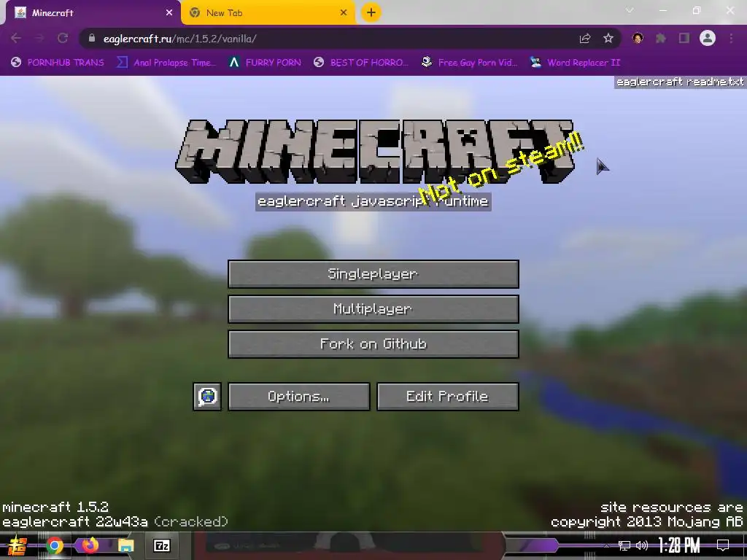The height and width of the screenshot is (560, 747).
Task: Open eaglercraft readme.txt link
Action: click(680, 82)
